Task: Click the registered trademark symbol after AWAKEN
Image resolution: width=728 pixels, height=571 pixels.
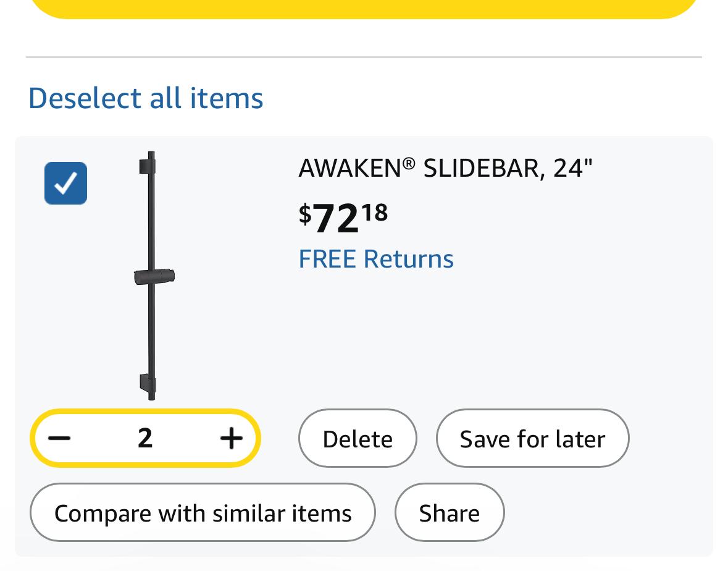Action: pos(409,163)
